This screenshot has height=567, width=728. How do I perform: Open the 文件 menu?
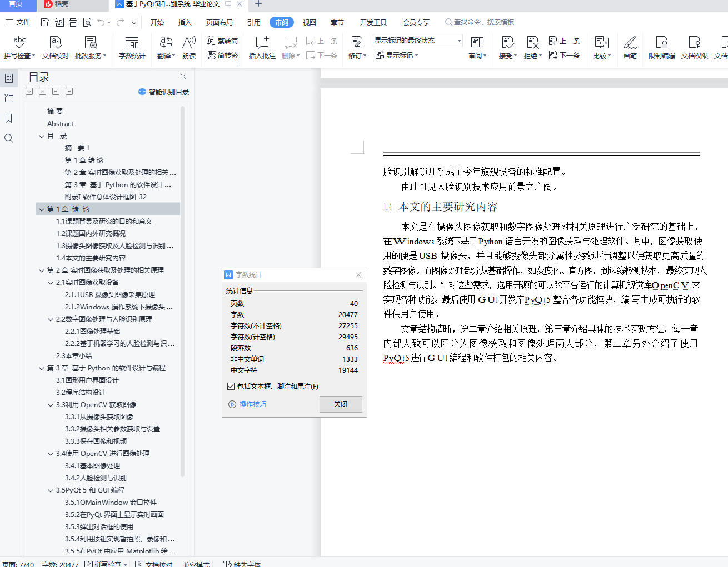[x=18, y=22]
